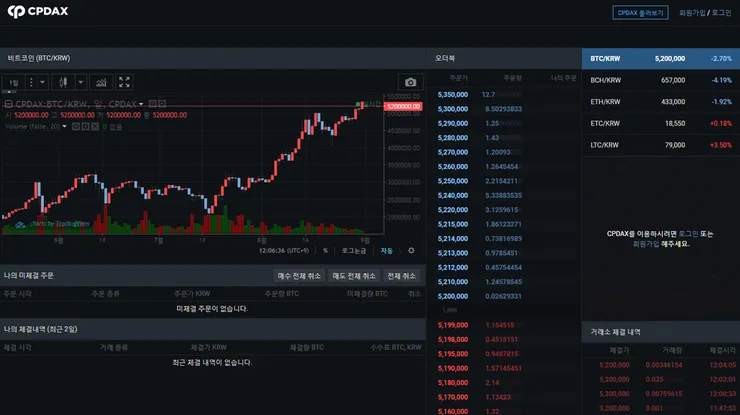
Task: Click the 12:06:36 (UTC+9) timezone
Action: pyautogui.click(x=284, y=251)
